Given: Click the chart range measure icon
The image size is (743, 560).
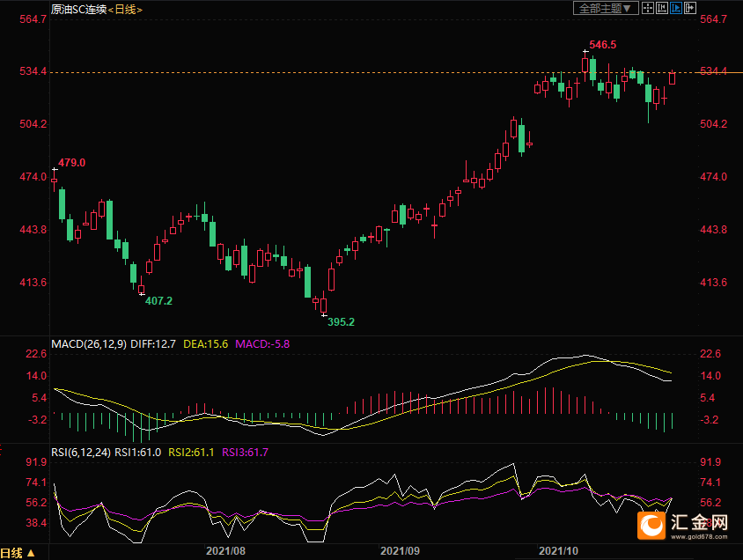Looking at the screenshot, I should point(662,8).
